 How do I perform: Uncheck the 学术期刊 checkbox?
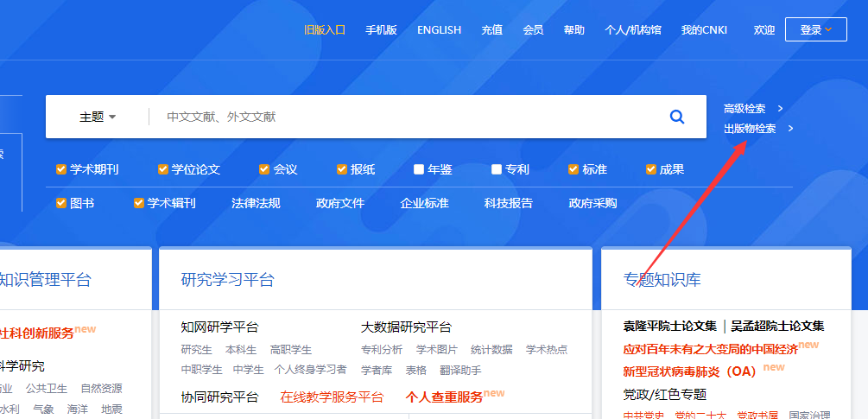coord(61,169)
